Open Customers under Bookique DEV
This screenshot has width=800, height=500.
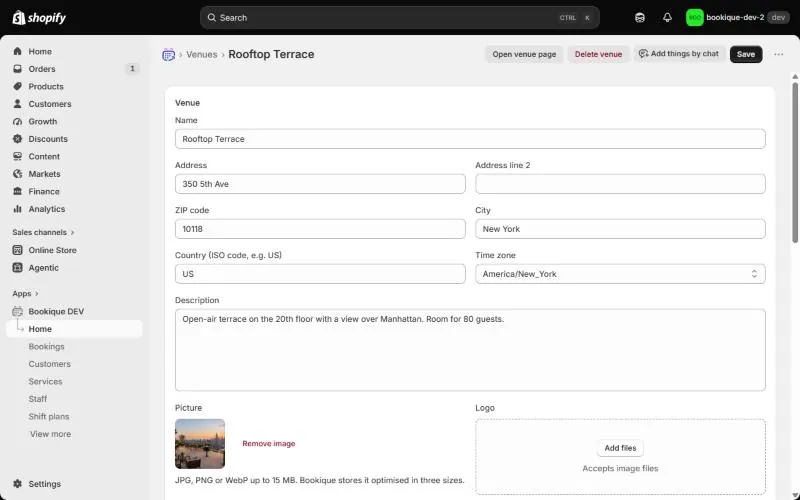[x=49, y=364]
